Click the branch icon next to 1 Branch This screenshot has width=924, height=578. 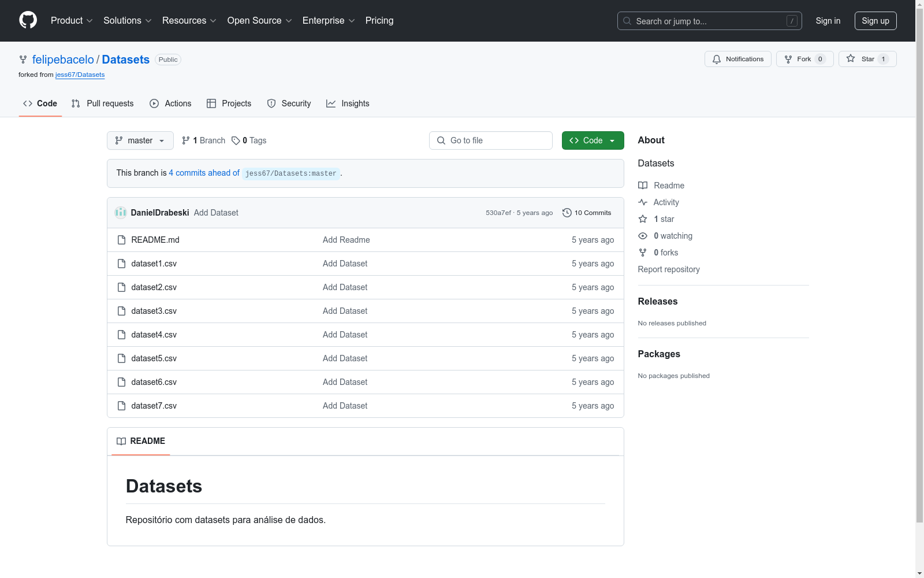[x=186, y=140]
